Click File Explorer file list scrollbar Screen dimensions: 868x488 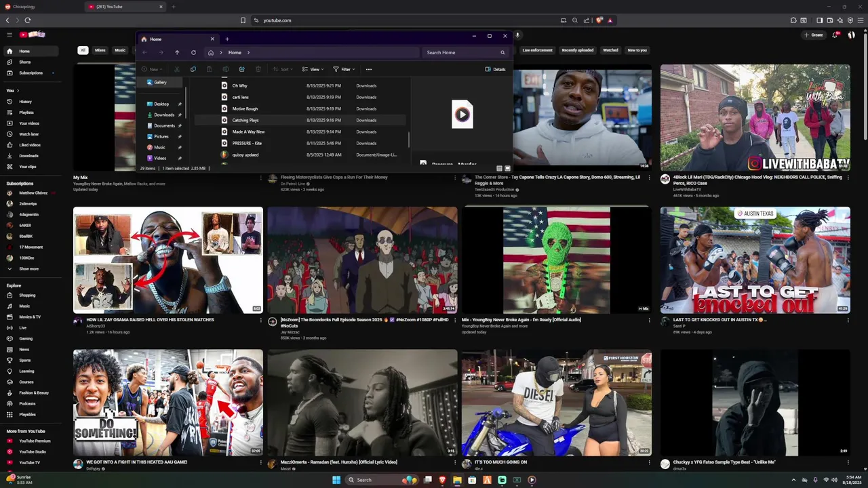point(408,139)
